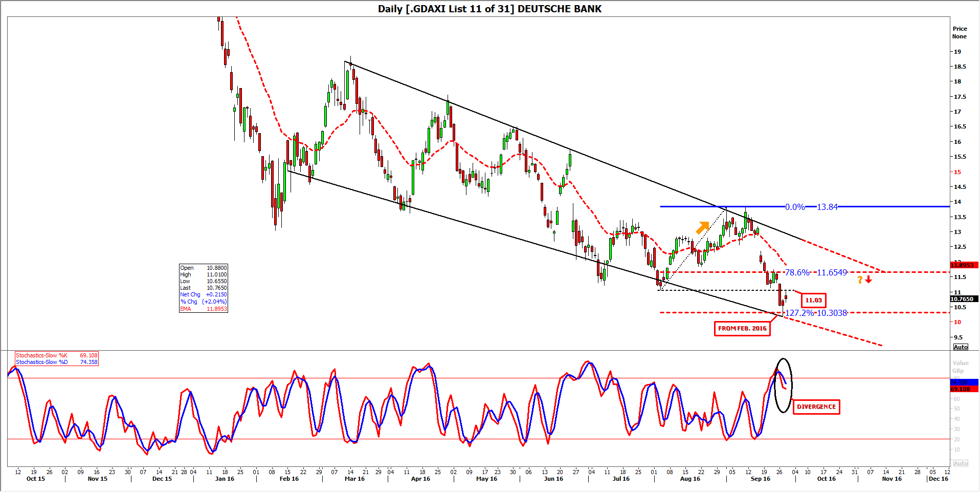Click the Oct 16 month label on time axis
Screen dimensions: 980x492
tap(826, 479)
